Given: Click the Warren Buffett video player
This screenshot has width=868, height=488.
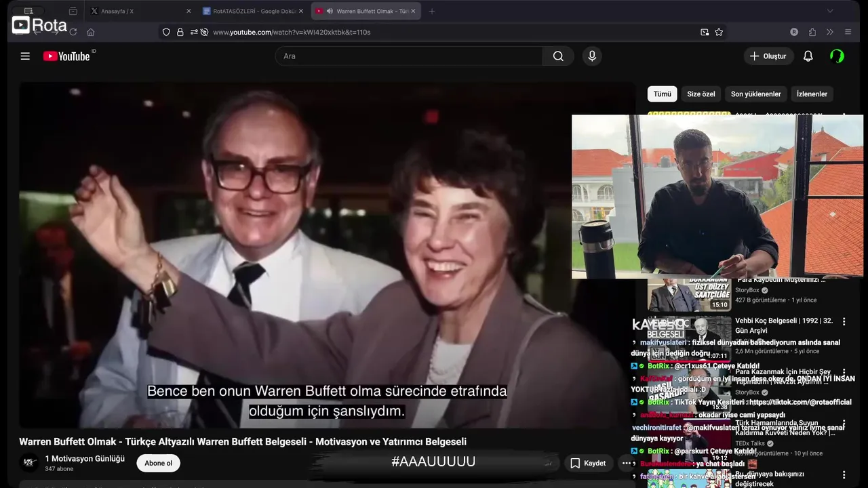Looking at the screenshot, I should pyautogui.click(x=328, y=256).
